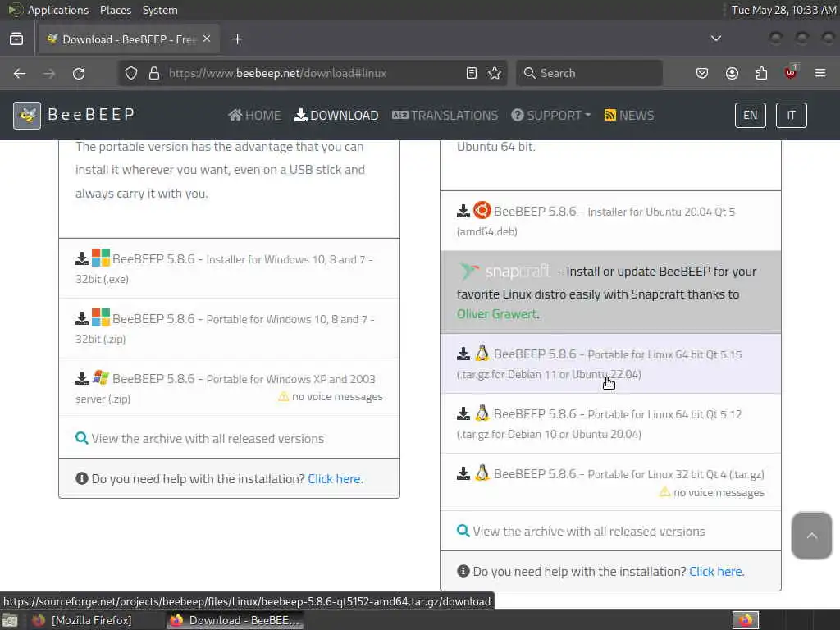Open the TRANSLATIONS navigation link
The height and width of the screenshot is (630, 840).
445,115
